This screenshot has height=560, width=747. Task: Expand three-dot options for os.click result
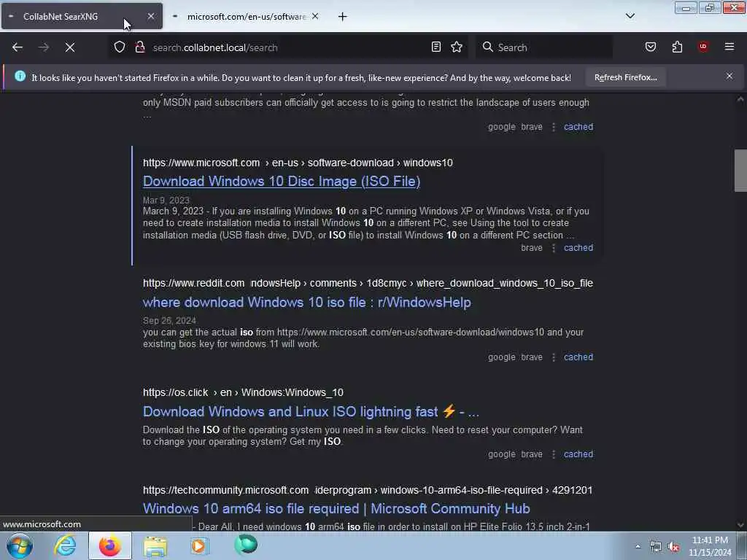pos(553,454)
